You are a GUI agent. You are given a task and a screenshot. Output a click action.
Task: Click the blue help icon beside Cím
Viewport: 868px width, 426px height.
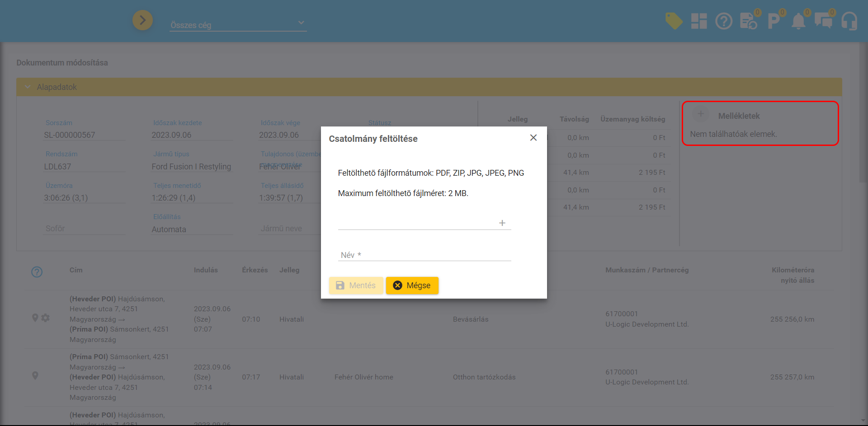pyautogui.click(x=37, y=272)
